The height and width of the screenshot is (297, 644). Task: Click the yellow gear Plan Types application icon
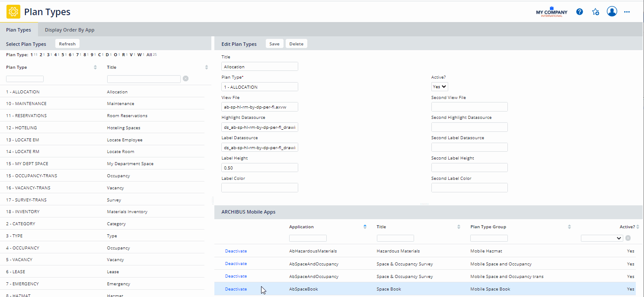pyautogui.click(x=13, y=12)
